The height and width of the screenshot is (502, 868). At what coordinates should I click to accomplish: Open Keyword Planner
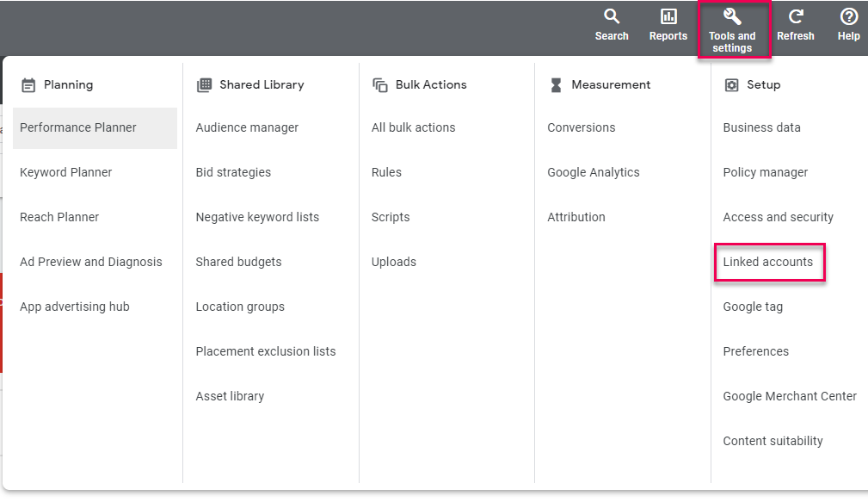66,172
